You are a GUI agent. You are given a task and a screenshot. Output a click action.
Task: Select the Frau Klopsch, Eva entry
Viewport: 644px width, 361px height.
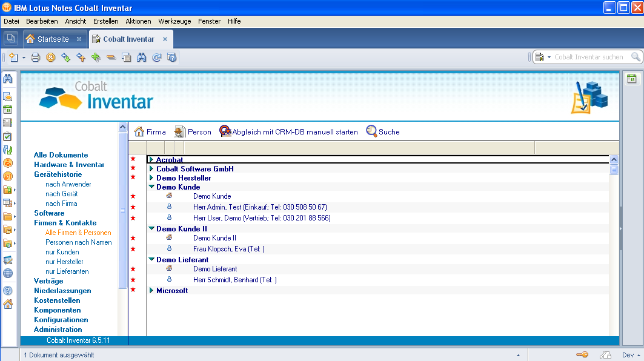pyautogui.click(x=229, y=249)
